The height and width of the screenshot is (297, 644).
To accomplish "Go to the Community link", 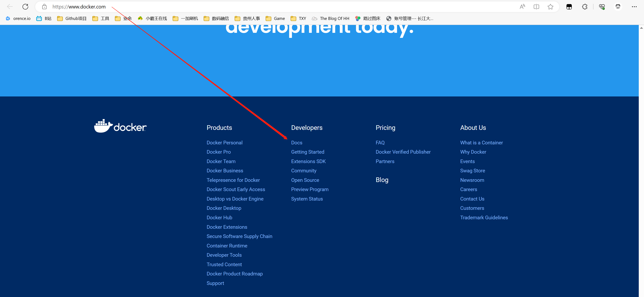I will click(304, 171).
